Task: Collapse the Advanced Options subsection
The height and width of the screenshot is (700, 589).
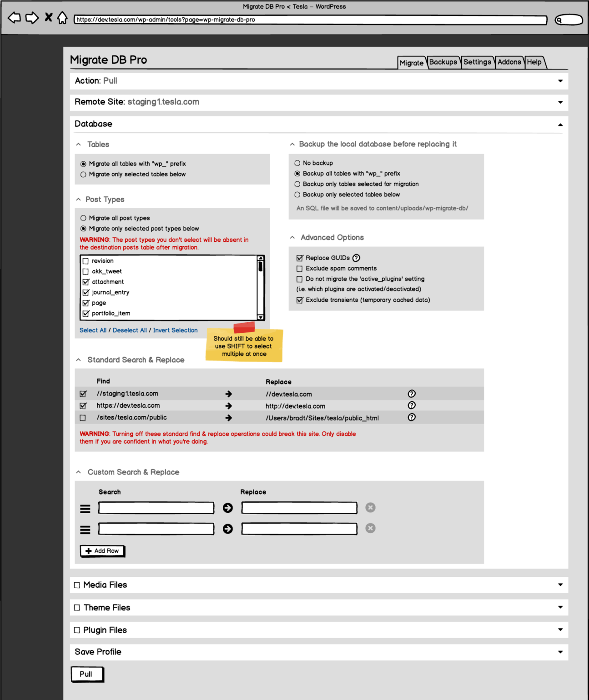Action: pos(292,237)
